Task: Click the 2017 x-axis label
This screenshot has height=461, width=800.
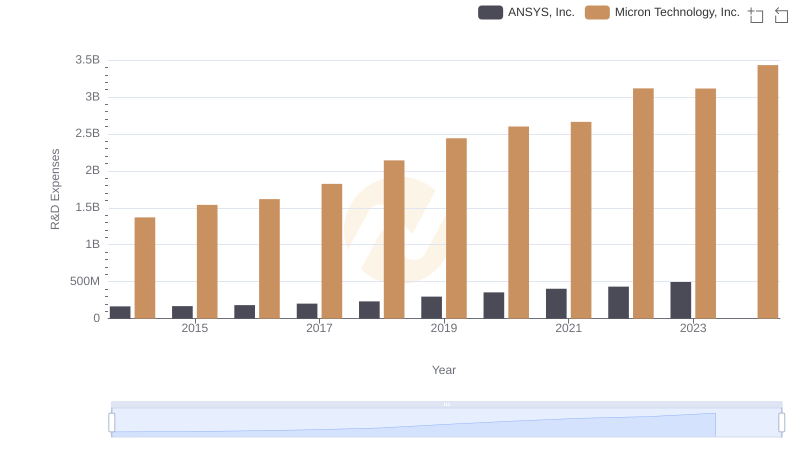Action: pyautogui.click(x=319, y=328)
